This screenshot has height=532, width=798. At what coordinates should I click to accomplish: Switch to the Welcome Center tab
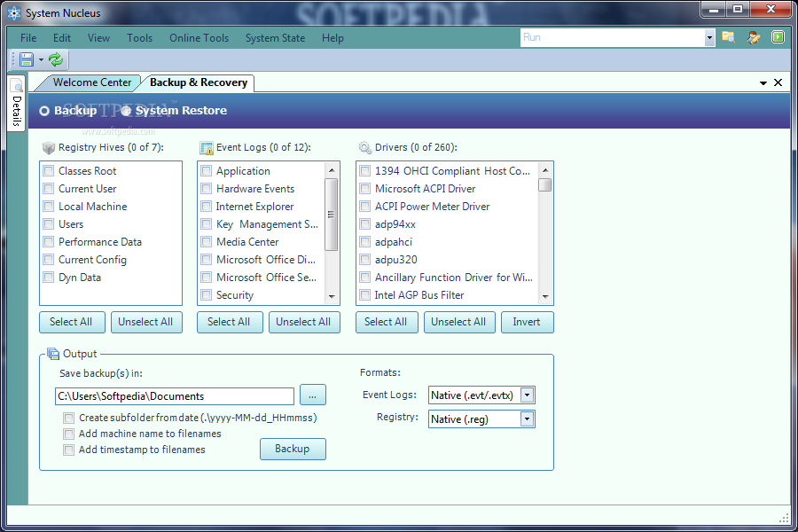tap(91, 82)
